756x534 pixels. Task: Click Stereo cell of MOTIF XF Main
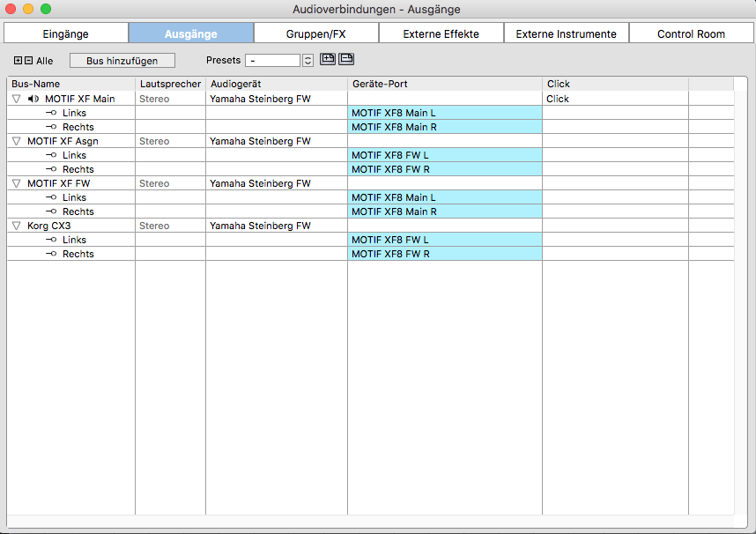pos(171,99)
